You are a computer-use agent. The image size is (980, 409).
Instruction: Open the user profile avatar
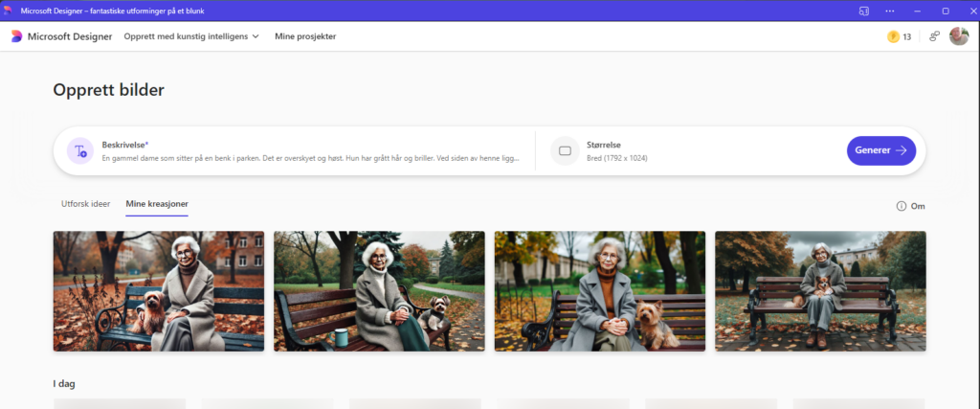[x=958, y=36]
